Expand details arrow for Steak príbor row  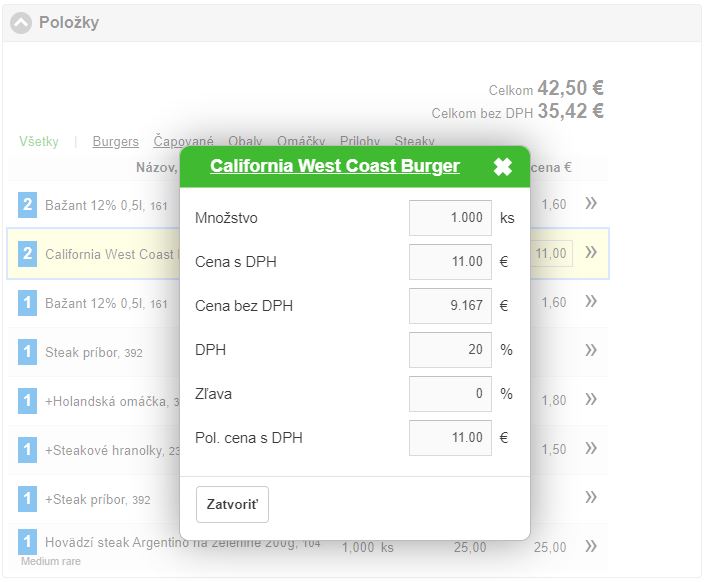click(591, 350)
